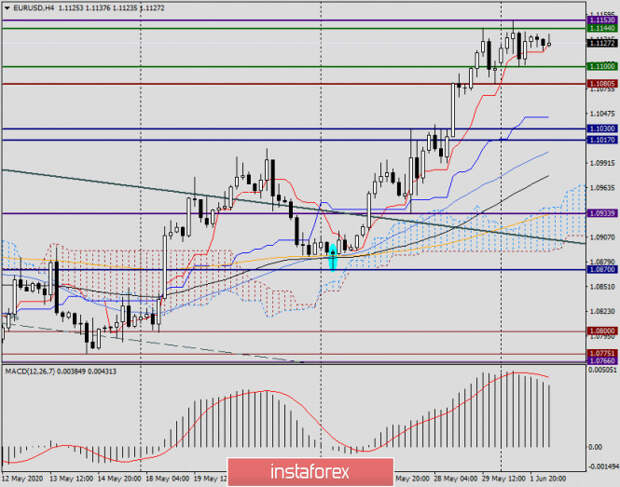Select the 1.11530 purple price level label
Image resolution: width=620 pixels, height=487 pixels.
[x=602, y=20]
